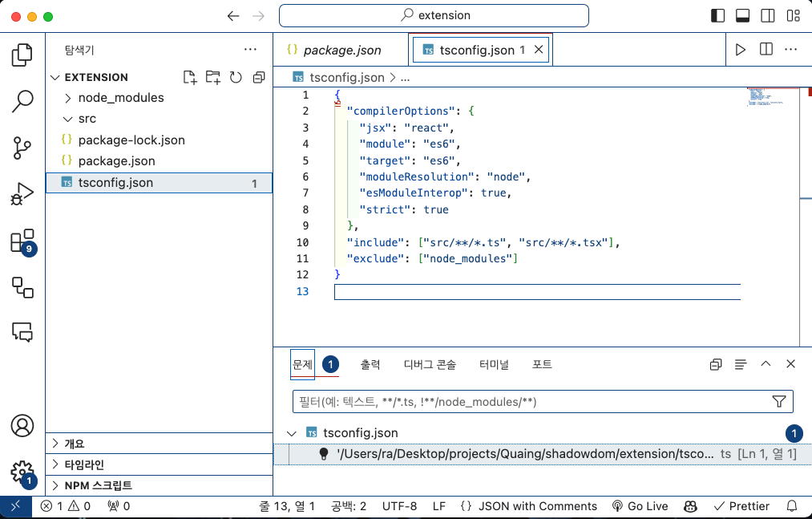Customize layout button
Viewport: 812px width, 519px height.
(794, 16)
